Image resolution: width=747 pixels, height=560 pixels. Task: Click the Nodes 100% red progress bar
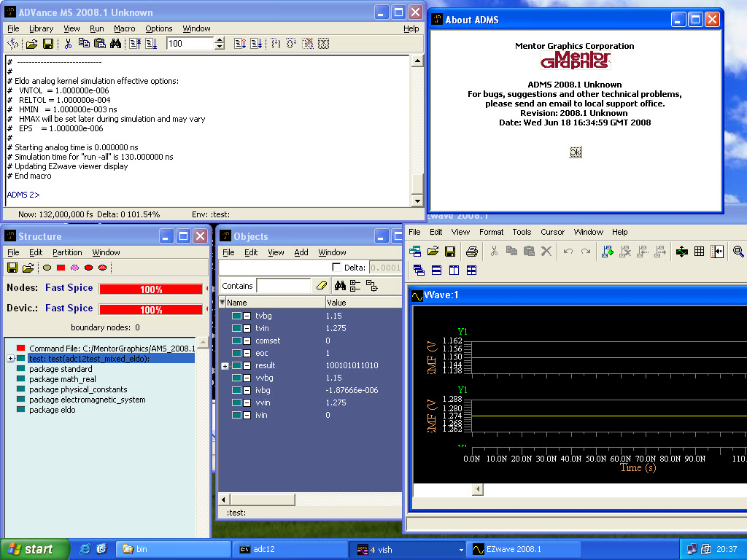tap(151, 289)
